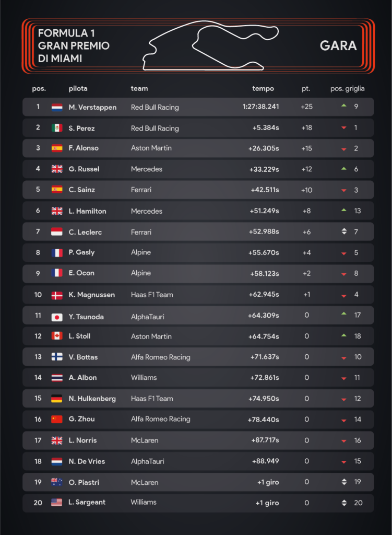The height and width of the screenshot is (535, 392).
Task: Select the 'pilota' column header
Action: coord(78,89)
